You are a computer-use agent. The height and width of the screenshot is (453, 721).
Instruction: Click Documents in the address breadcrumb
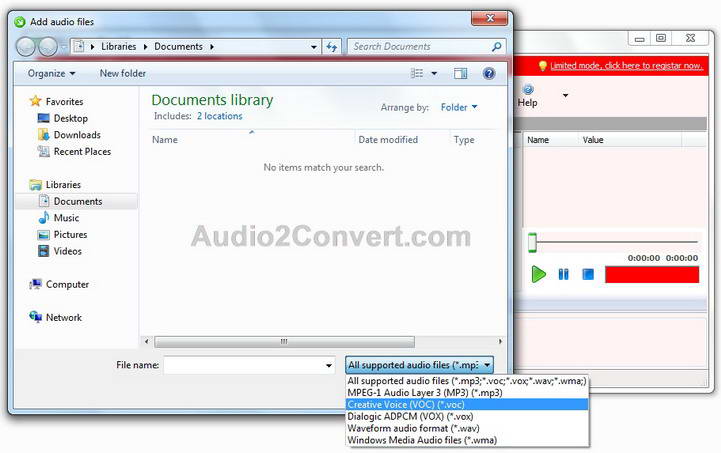pos(178,46)
